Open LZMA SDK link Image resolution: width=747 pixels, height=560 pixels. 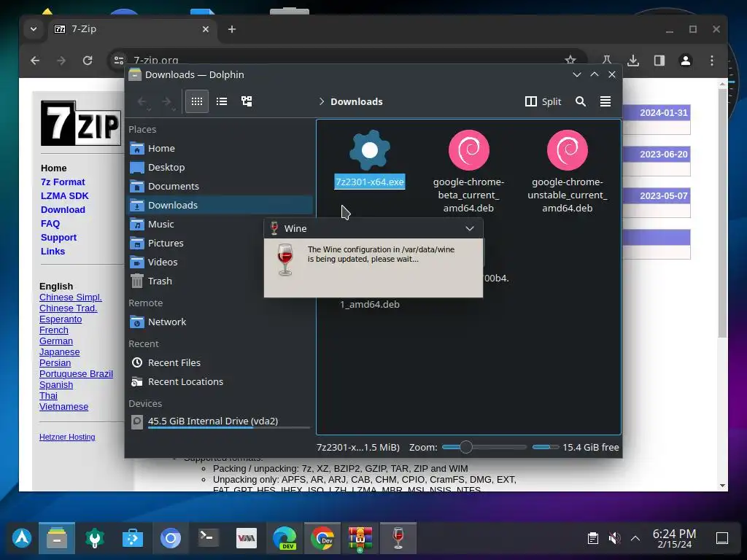[x=64, y=195]
